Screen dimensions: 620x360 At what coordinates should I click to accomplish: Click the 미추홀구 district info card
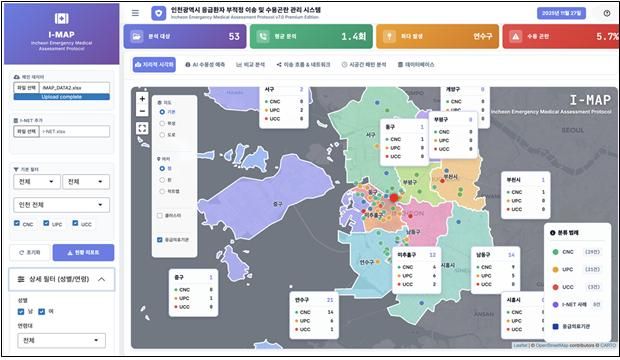click(417, 270)
